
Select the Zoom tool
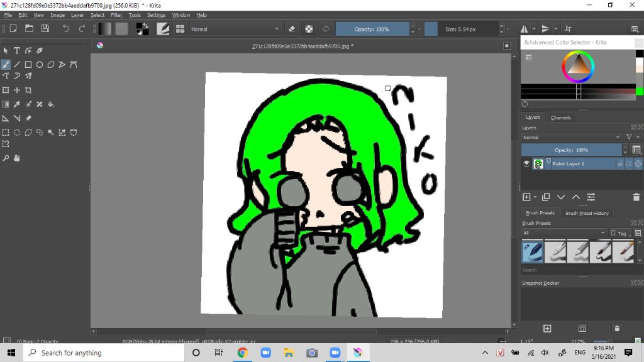click(6, 158)
